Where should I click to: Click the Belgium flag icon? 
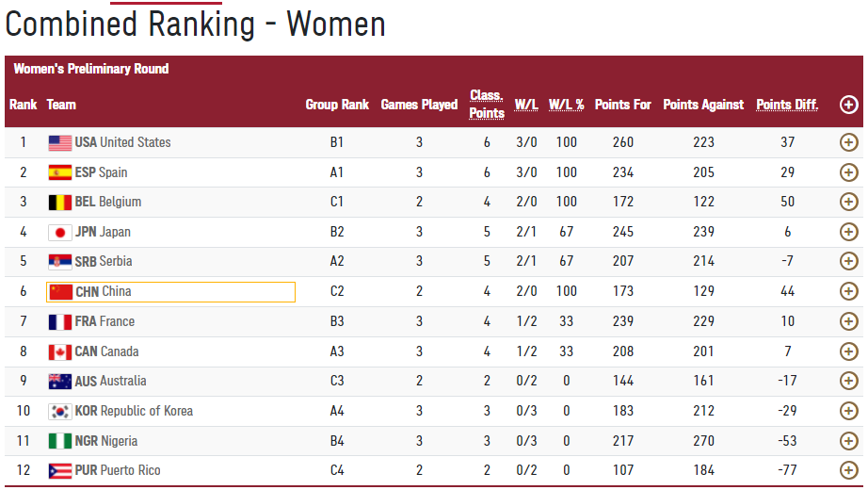point(60,203)
